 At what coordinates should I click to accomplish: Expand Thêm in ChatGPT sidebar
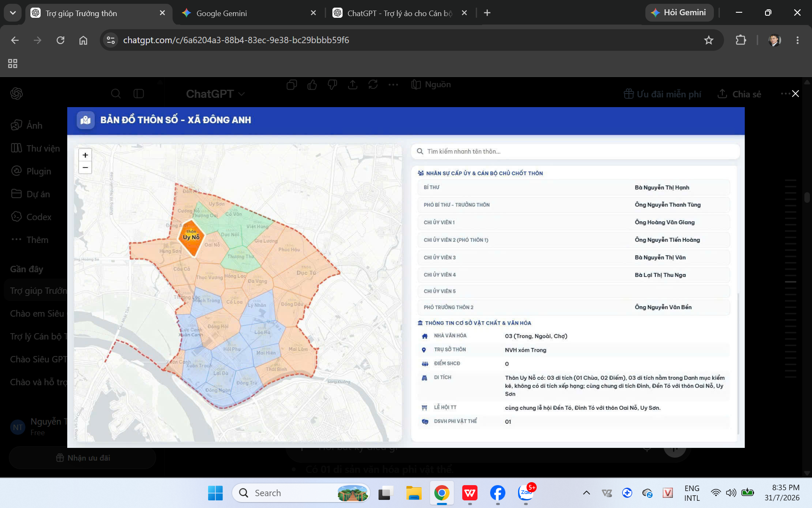click(x=30, y=240)
